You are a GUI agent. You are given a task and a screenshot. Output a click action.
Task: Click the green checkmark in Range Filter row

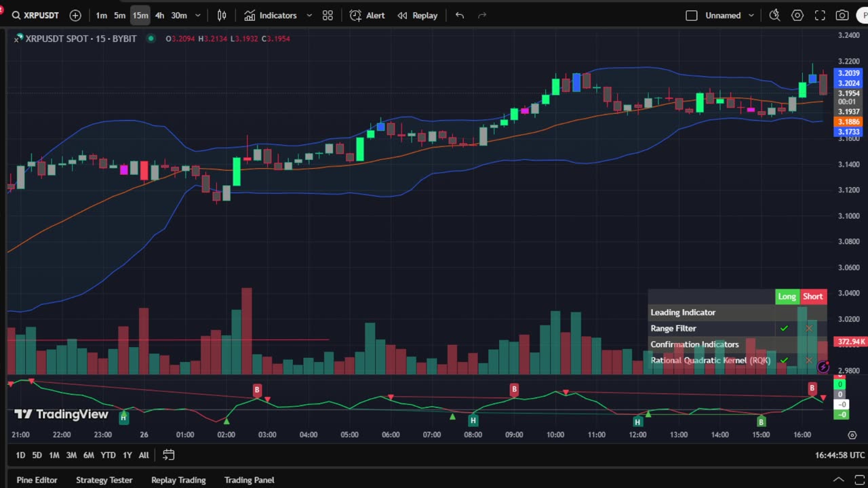click(x=784, y=328)
